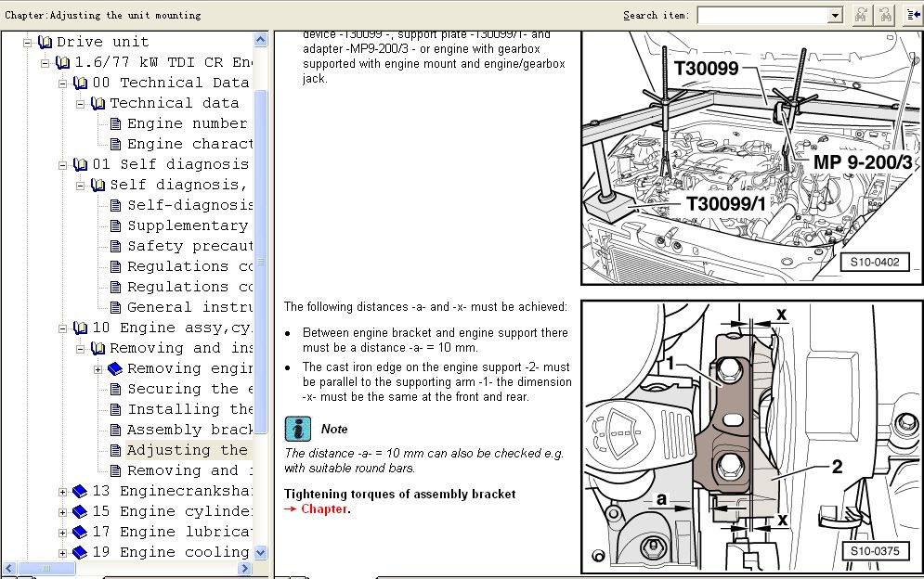Click the tree panel scroll down arrow
924x579 pixels.
pos(260,552)
